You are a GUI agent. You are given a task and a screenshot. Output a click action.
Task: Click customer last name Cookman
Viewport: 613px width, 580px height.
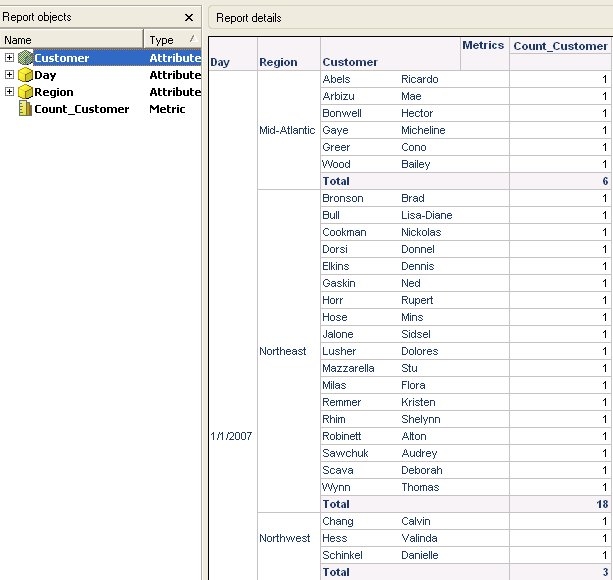[x=344, y=232]
